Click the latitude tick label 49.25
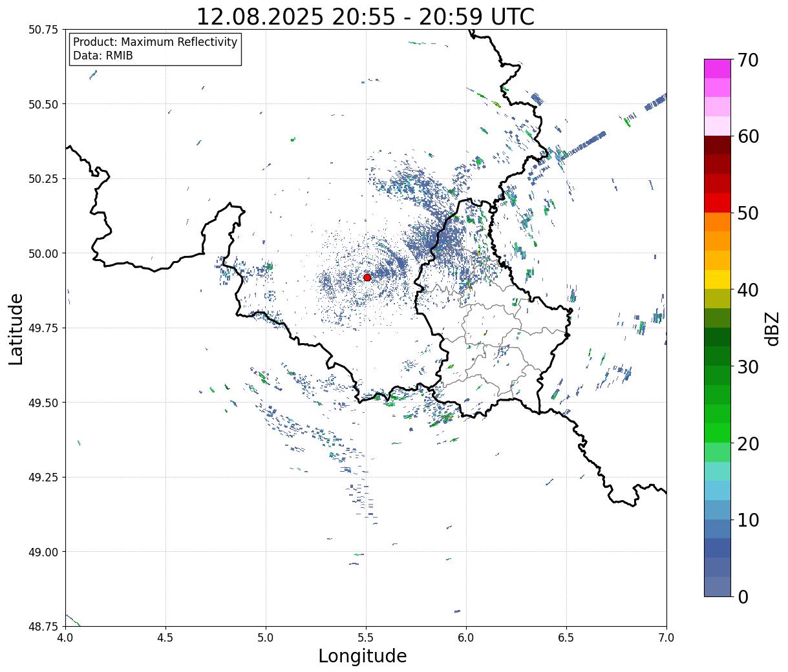Viewport: 788px width, 672px height. 43,478
